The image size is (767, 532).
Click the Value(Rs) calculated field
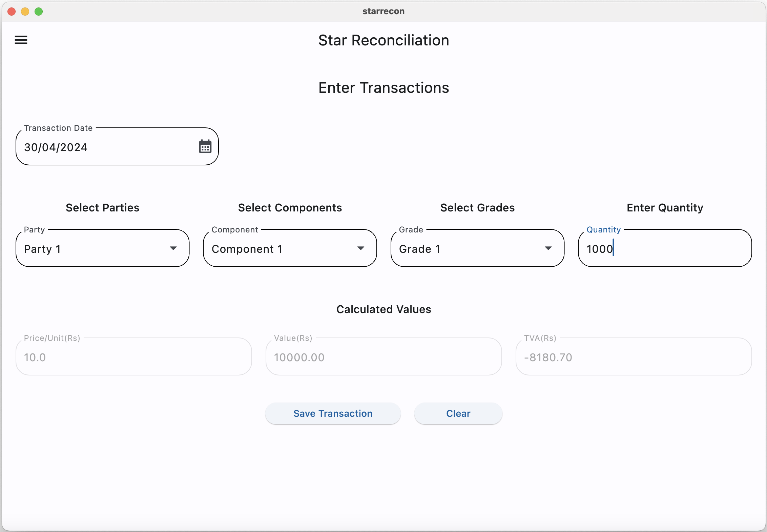point(383,357)
